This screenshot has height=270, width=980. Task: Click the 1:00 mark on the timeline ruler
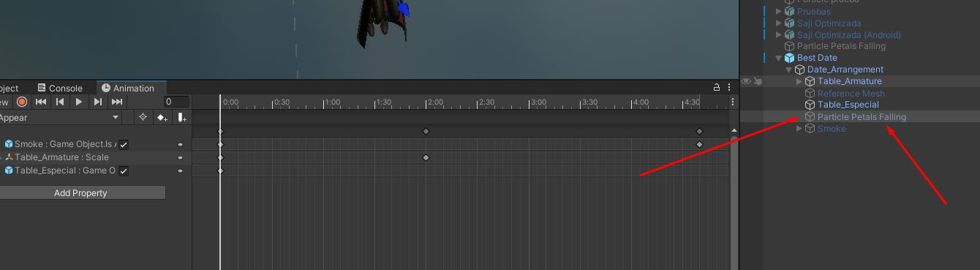[x=332, y=102]
